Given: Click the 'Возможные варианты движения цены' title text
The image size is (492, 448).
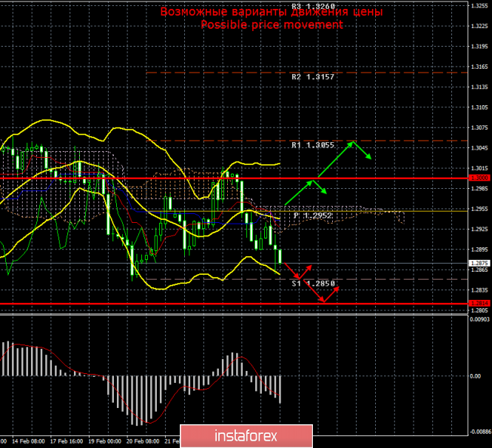Looking at the screenshot, I should point(272,12).
